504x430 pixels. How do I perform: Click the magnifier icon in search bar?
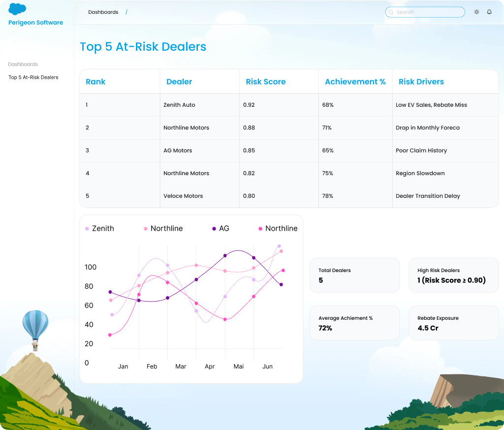point(391,12)
